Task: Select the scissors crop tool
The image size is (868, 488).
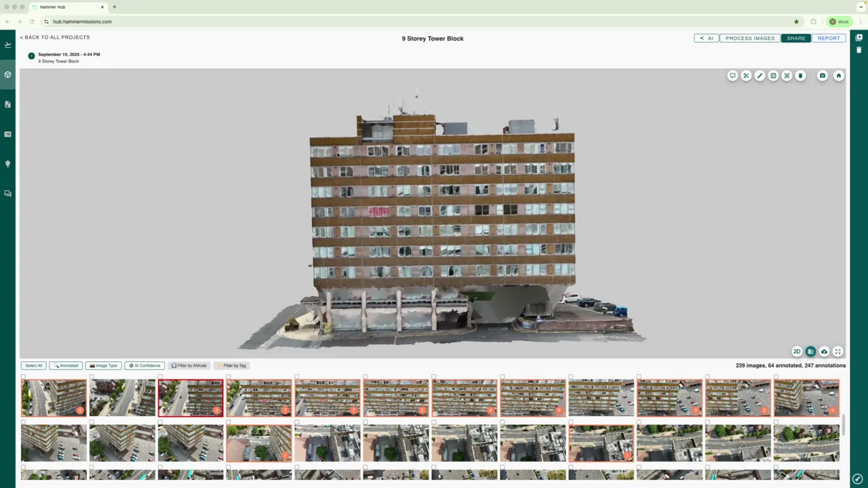Action: pyautogui.click(x=746, y=75)
